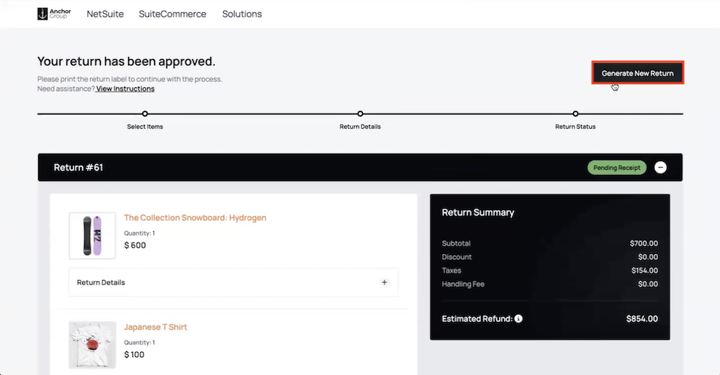Click the Pending Receipt status badge
720x375 pixels.
click(617, 168)
